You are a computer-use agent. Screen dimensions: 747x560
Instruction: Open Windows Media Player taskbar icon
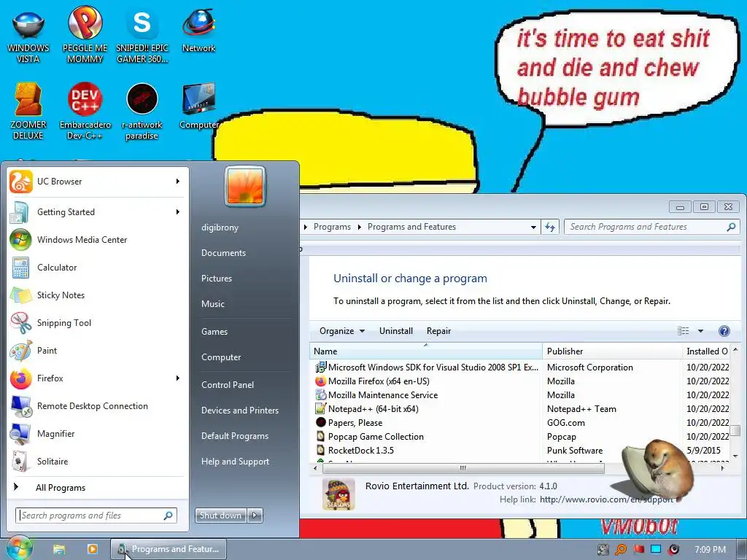93,549
